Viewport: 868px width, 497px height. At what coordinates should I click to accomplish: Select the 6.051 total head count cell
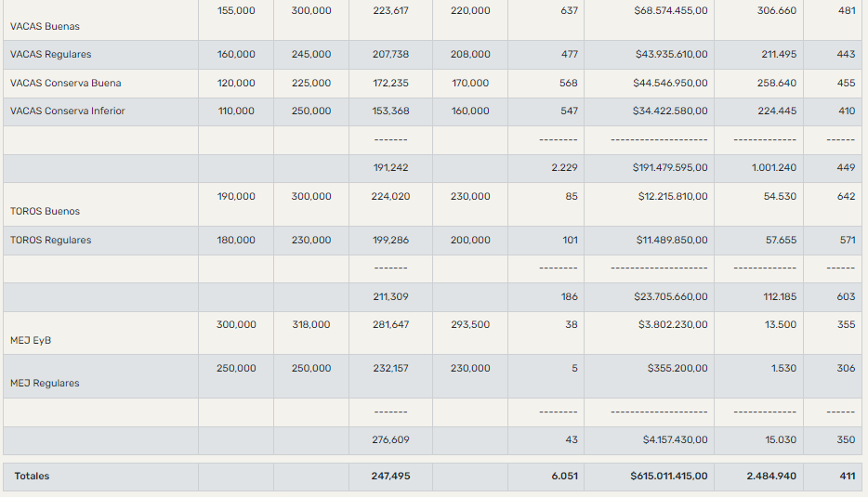click(564, 476)
